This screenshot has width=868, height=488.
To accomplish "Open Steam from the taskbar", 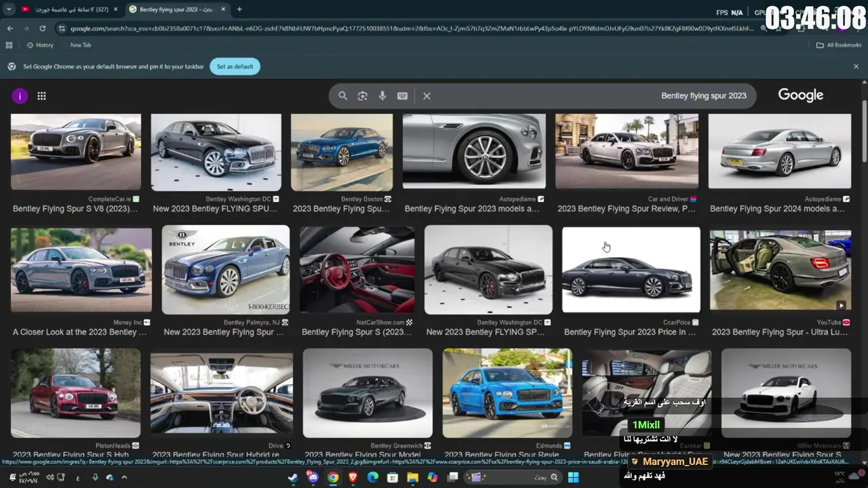I will (x=293, y=477).
